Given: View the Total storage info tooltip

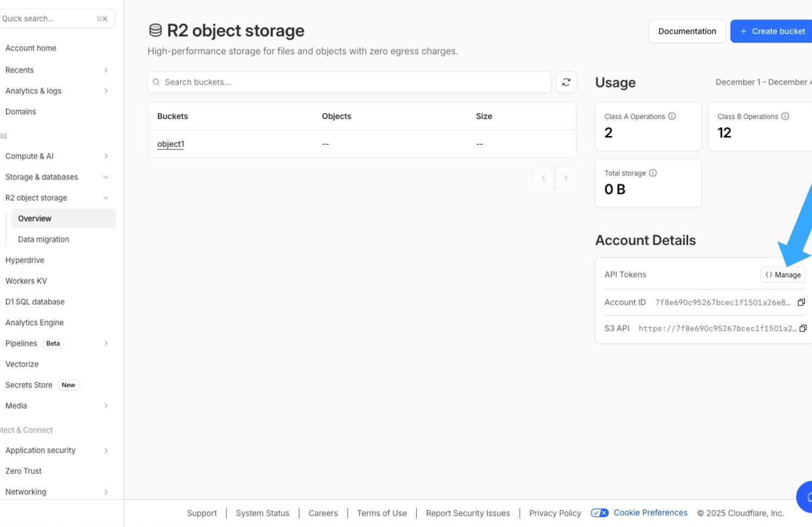Looking at the screenshot, I should tap(652, 173).
